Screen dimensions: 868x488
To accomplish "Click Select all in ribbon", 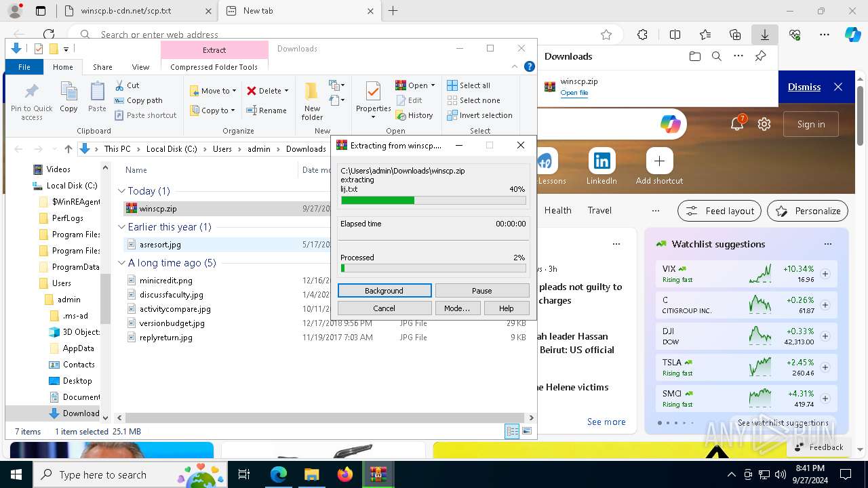I will [x=469, y=85].
